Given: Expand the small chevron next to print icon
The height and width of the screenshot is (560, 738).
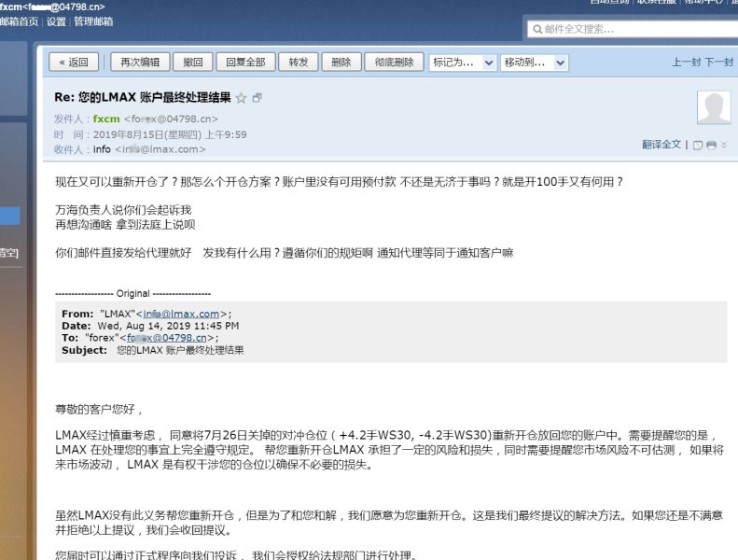Looking at the screenshot, I should click(x=724, y=145).
